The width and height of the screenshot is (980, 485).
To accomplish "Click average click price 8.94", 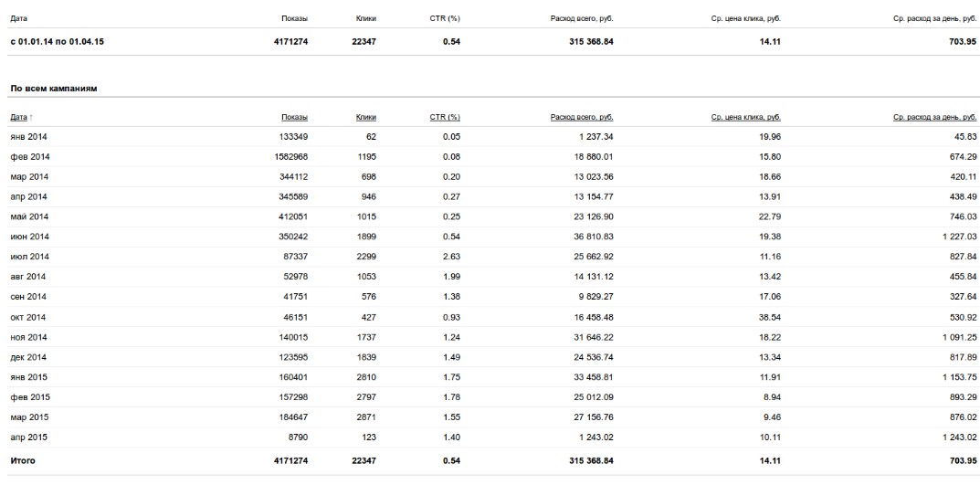I will coord(773,397).
